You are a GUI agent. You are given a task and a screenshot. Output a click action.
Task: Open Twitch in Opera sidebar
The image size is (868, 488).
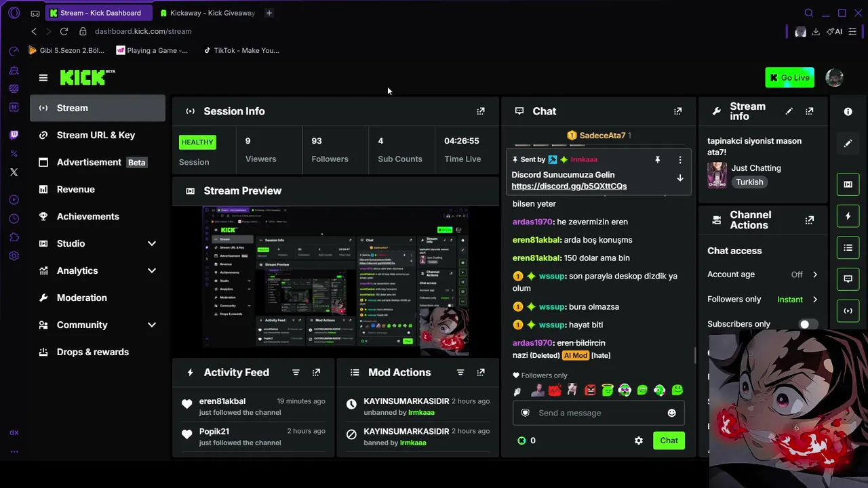14,135
